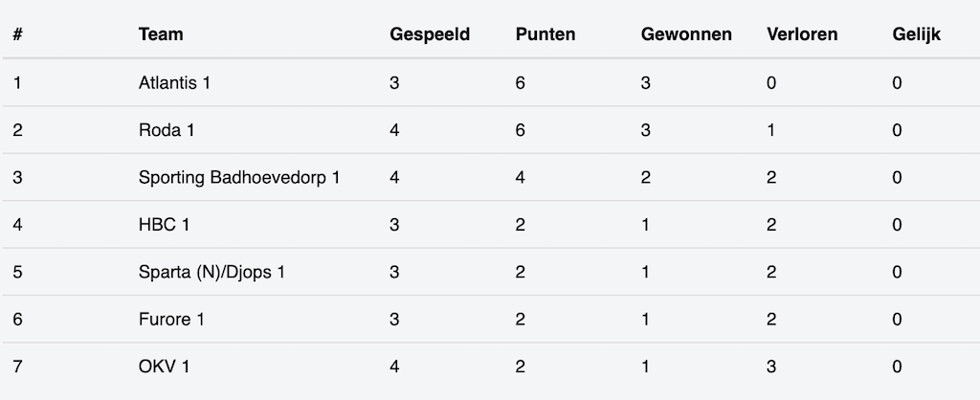Click the Sparta (N)/Djops 1 team name
The height and width of the screenshot is (400, 980).
pos(212,272)
